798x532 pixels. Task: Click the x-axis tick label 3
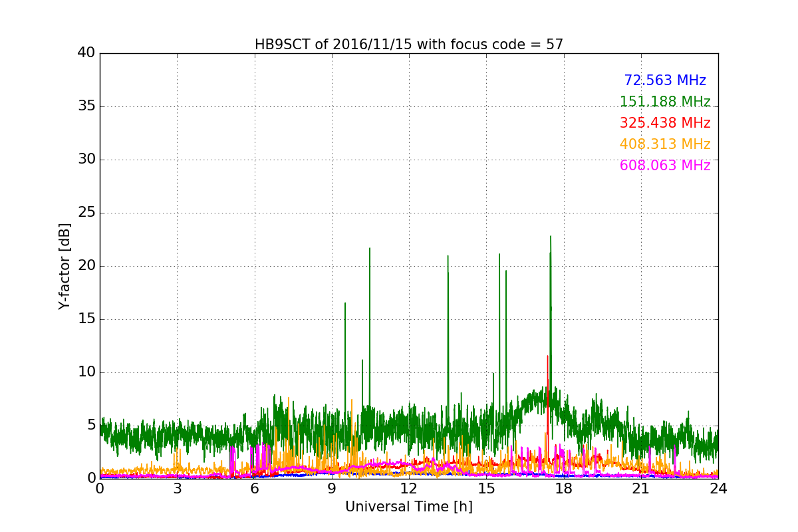coord(177,488)
